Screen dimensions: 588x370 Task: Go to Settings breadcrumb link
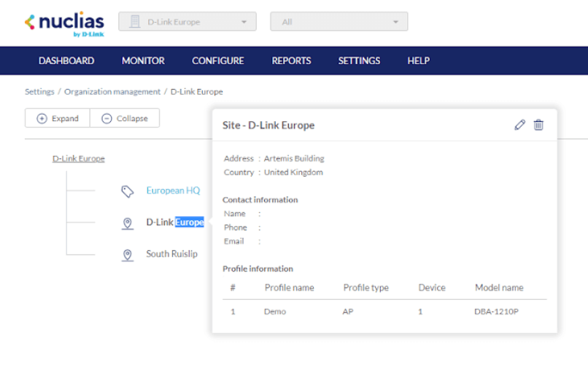pyautogui.click(x=39, y=91)
